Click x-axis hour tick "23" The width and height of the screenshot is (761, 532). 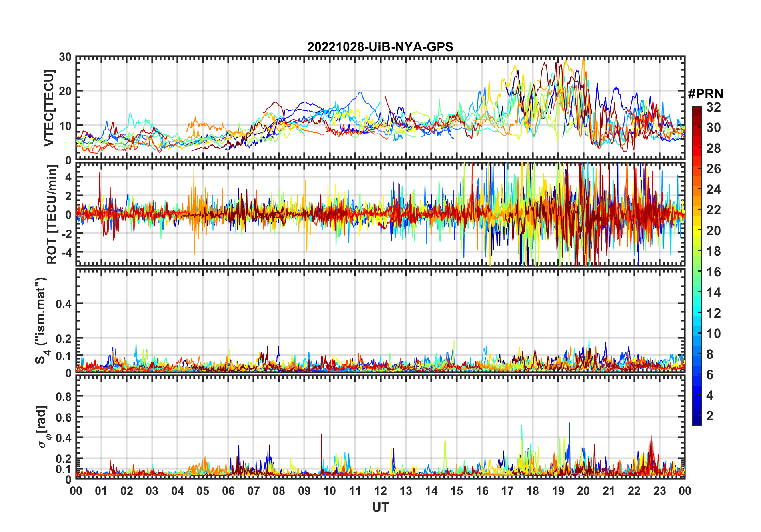[659, 491]
